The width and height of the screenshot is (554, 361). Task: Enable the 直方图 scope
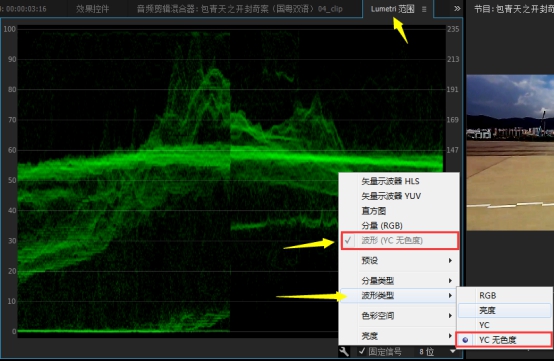coord(399,211)
